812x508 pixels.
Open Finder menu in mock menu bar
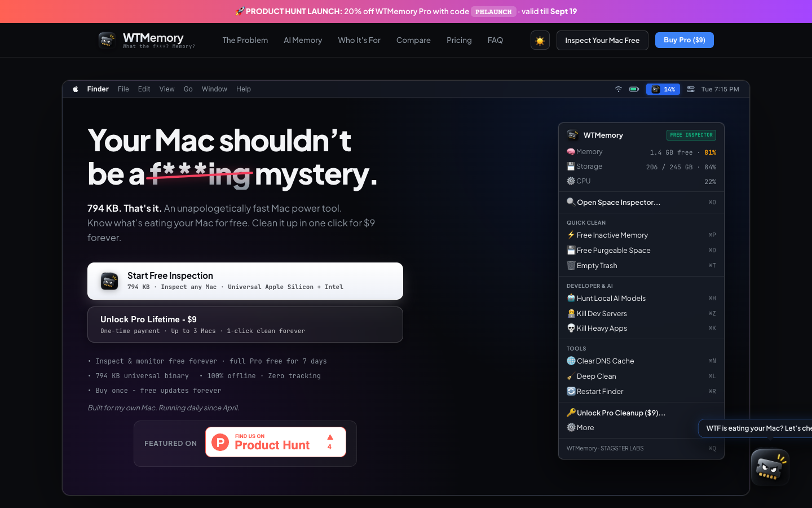pyautogui.click(x=98, y=89)
